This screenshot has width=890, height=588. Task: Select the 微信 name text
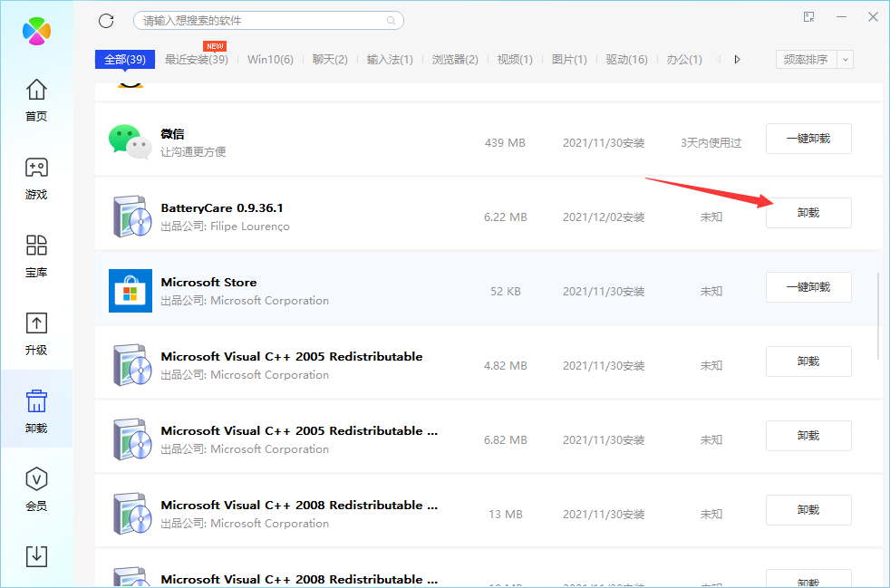pos(172,134)
